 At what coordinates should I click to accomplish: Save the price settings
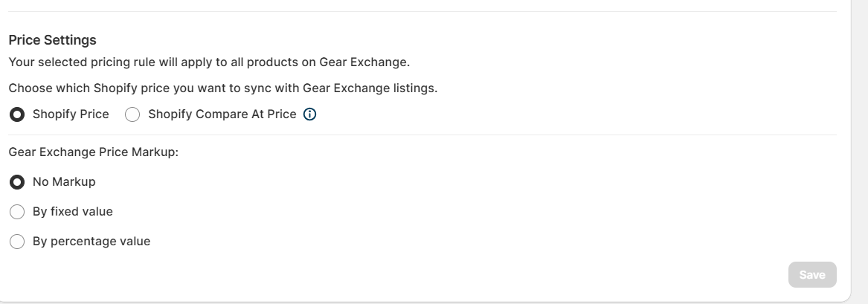812,275
